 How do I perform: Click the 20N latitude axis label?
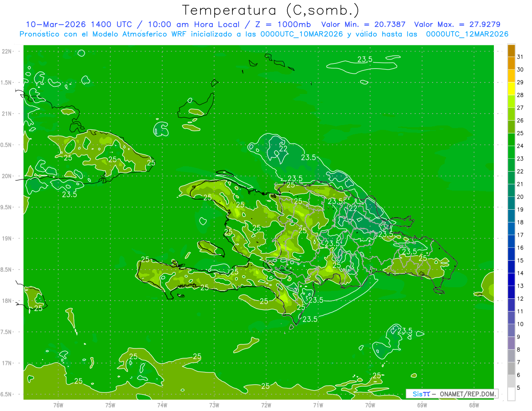pyautogui.click(x=7, y=176)
